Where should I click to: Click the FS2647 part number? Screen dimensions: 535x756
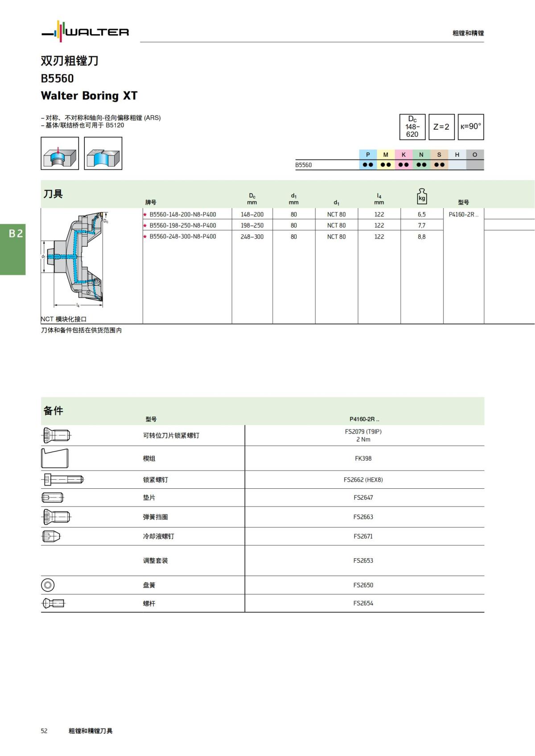[363, 498]
